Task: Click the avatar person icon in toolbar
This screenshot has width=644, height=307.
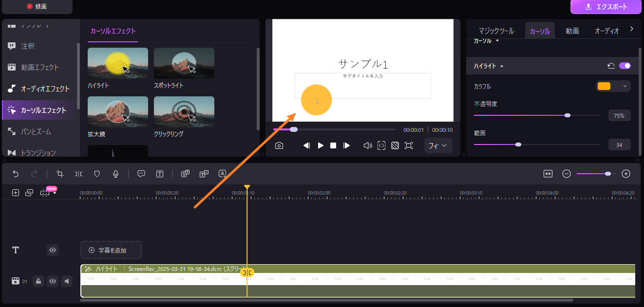Action: [x=223, y=174]
